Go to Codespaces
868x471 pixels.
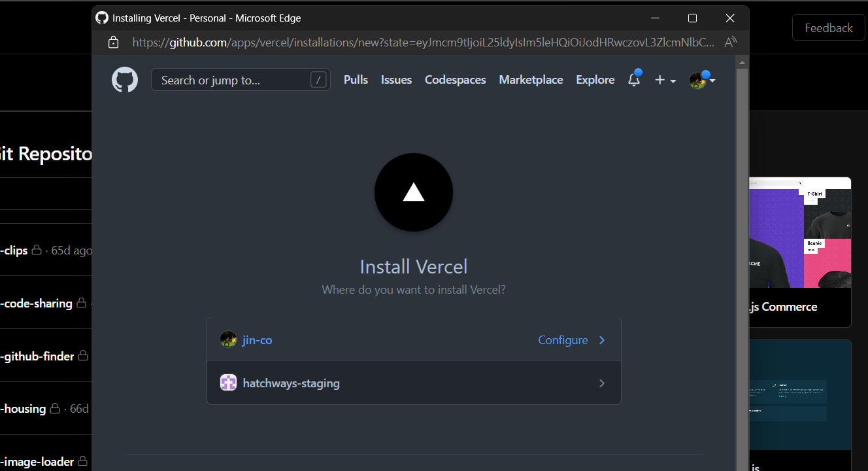[455, 80]
